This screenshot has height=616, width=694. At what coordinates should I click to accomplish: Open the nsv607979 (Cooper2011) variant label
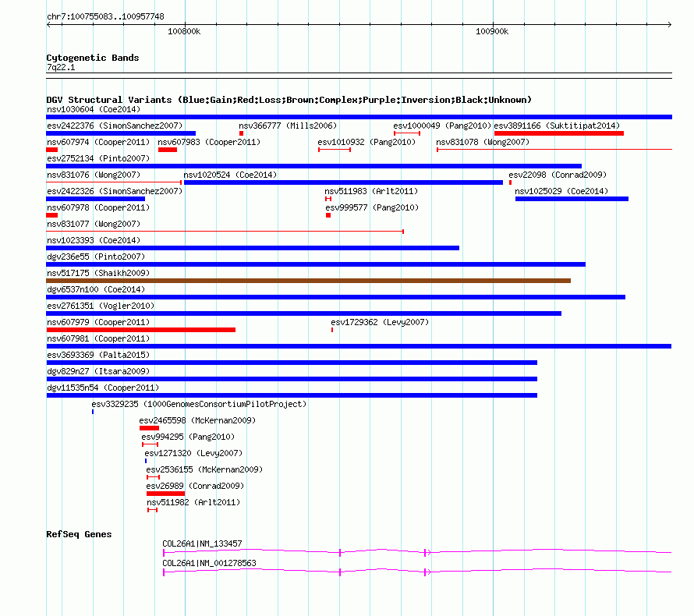coord(98,322)
